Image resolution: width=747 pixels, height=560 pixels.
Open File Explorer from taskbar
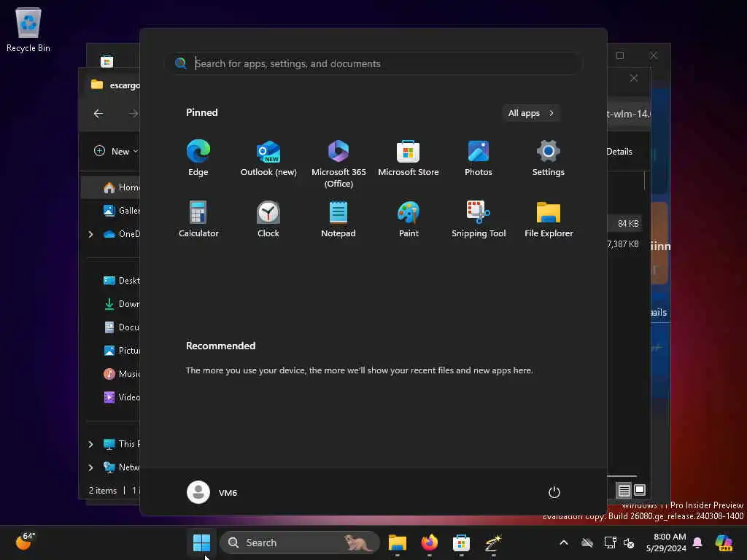(398, 542)
